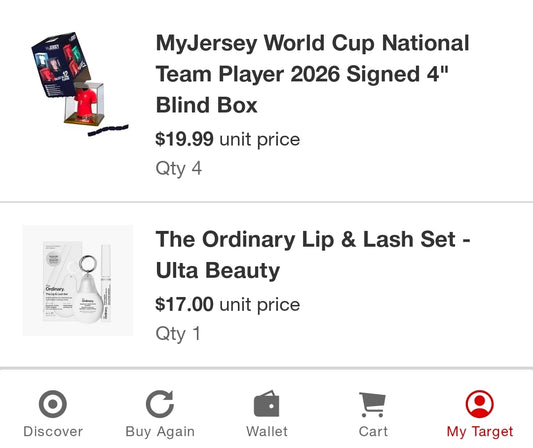
Task: Switch to the Wallet tab label
Action: (267, 432)
